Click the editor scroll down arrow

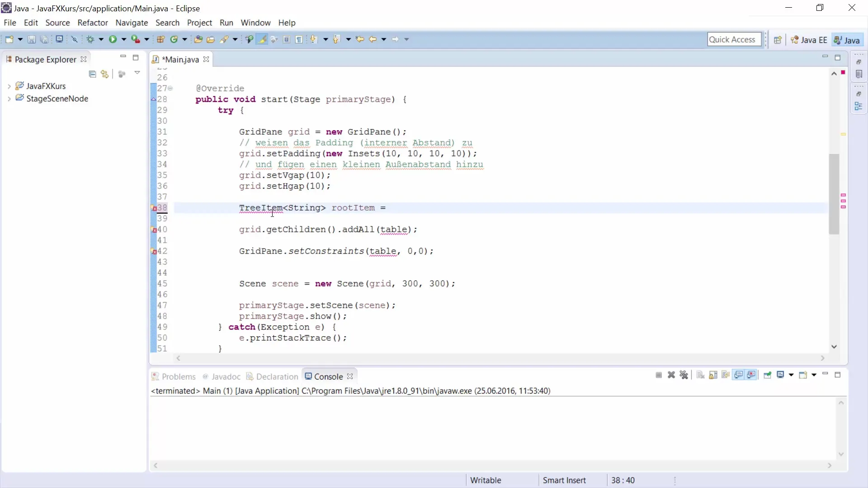(x=834, y=347)
